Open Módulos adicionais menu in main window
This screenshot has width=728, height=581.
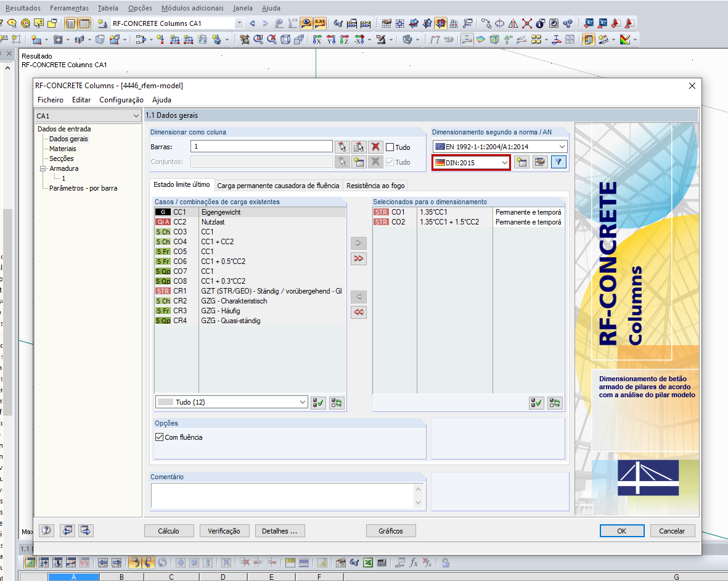(x=192, y=8)
